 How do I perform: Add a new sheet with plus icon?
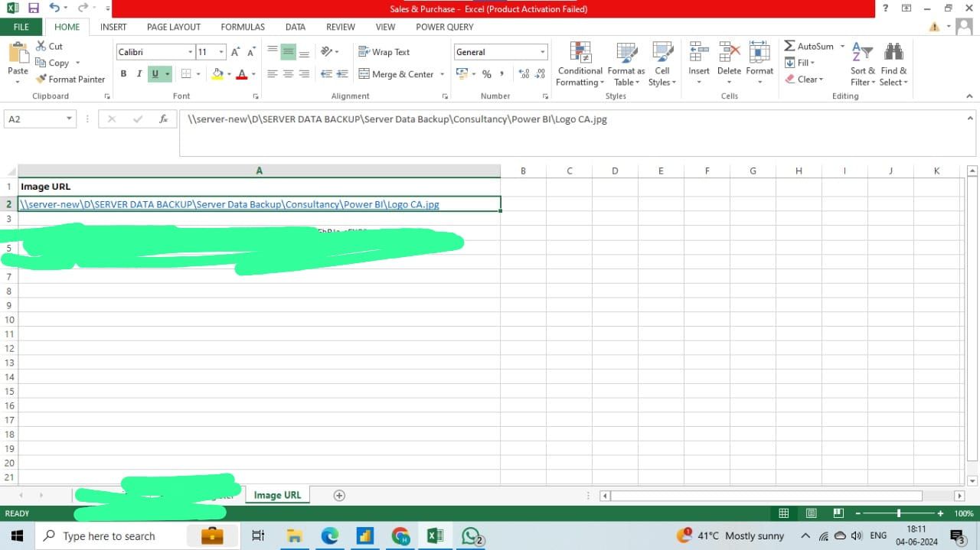[x=339, y=495]
